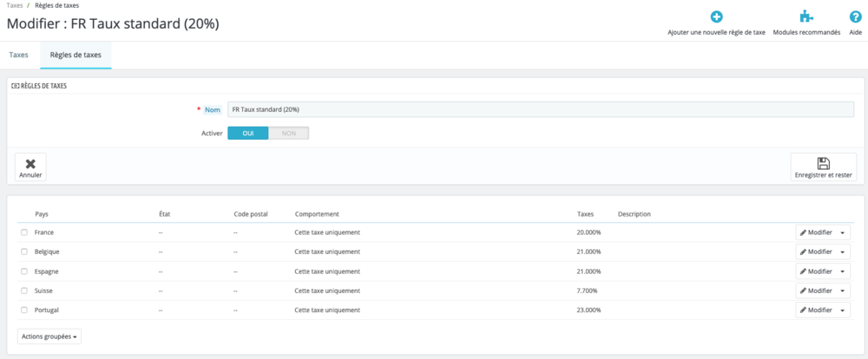Image resolution: width=868 pixels, height=359 pixels.
Task: Open dropdown arrow next to Espagne Modifier
Action: 843,271
